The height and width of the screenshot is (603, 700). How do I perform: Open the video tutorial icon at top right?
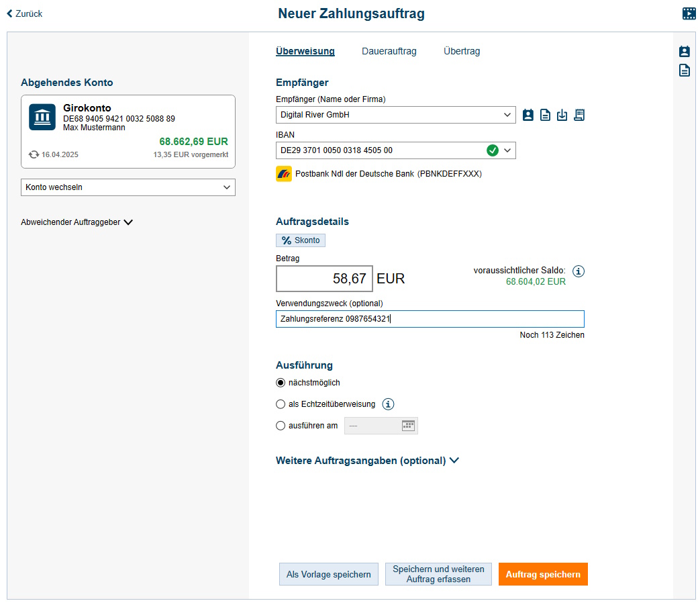[x=689, y=13]
